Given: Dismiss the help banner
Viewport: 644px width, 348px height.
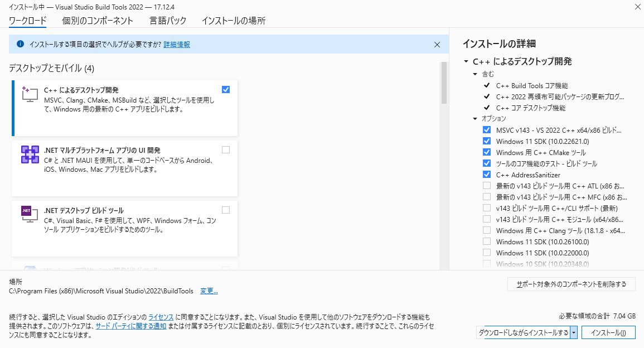Looking at the screenshot, I should [x=437, y=44].
